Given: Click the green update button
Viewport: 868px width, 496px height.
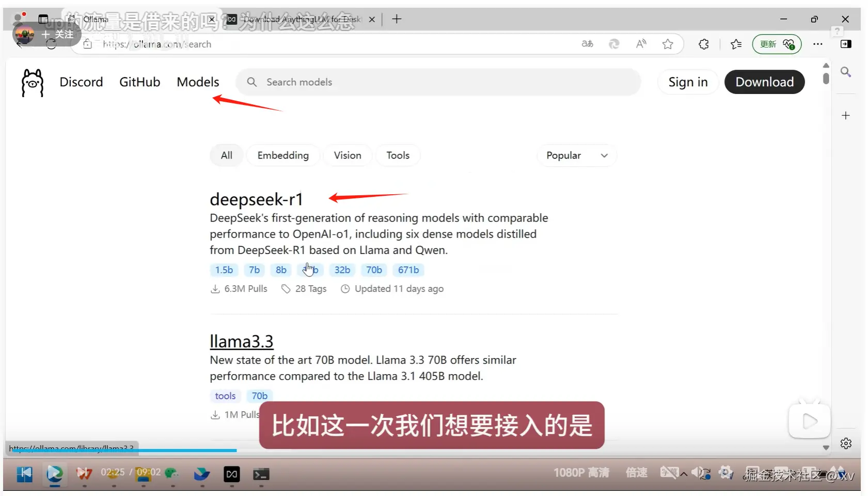Looking at the screenshot, I should pos(777,44).
